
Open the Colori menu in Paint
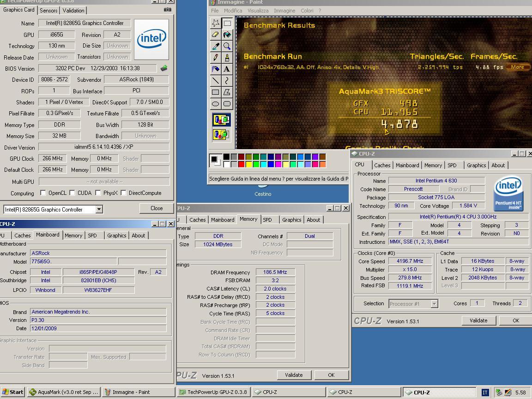pyautogui.click(x=307, y=11)
